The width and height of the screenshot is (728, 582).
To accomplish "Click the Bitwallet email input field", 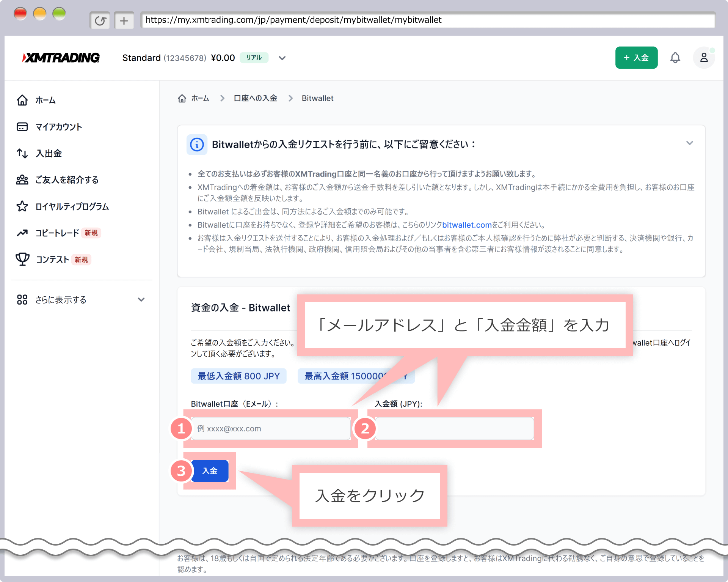I will coord(270,429).
